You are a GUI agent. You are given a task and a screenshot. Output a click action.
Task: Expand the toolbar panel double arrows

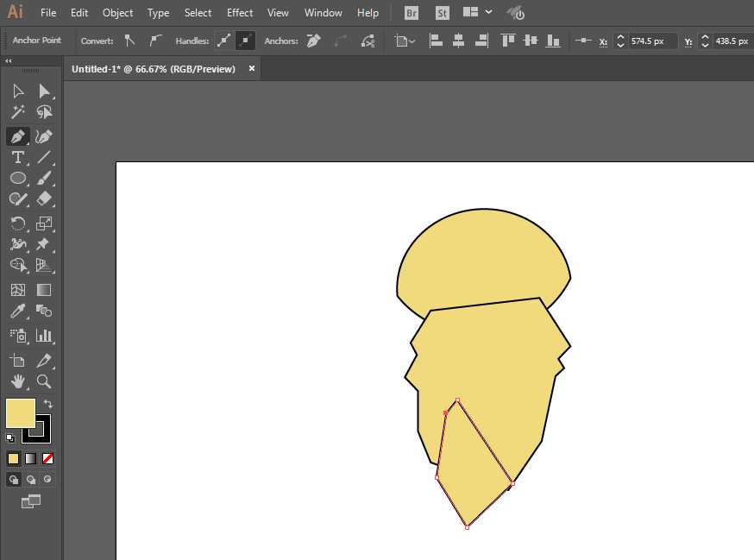pyautogui.click(x=9, y=61)
